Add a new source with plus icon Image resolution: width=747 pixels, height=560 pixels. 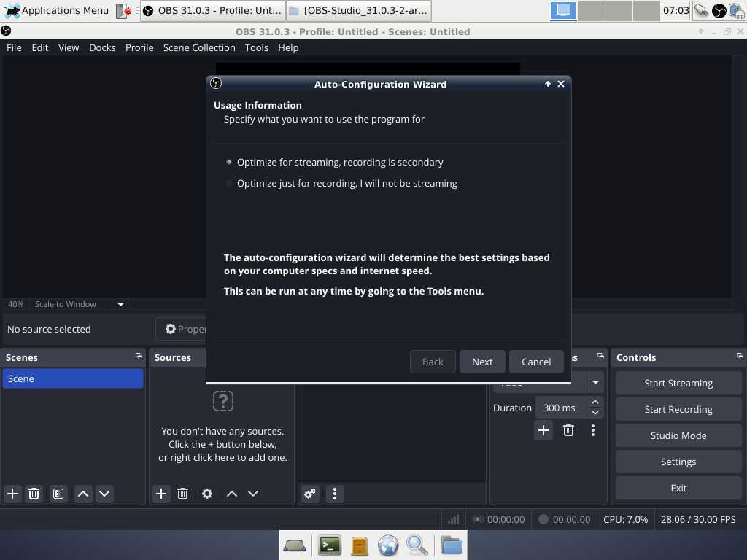[x=161, y=494]
